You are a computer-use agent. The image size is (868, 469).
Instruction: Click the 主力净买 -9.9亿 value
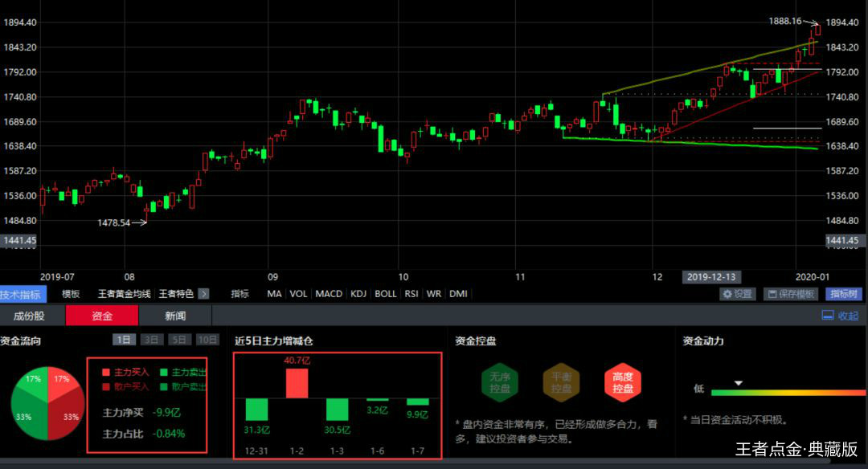(x=166, y=413)
